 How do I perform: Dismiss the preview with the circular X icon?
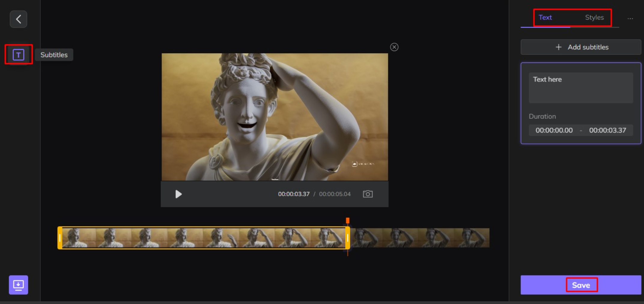pyautogui.click(x=394, y=47)
